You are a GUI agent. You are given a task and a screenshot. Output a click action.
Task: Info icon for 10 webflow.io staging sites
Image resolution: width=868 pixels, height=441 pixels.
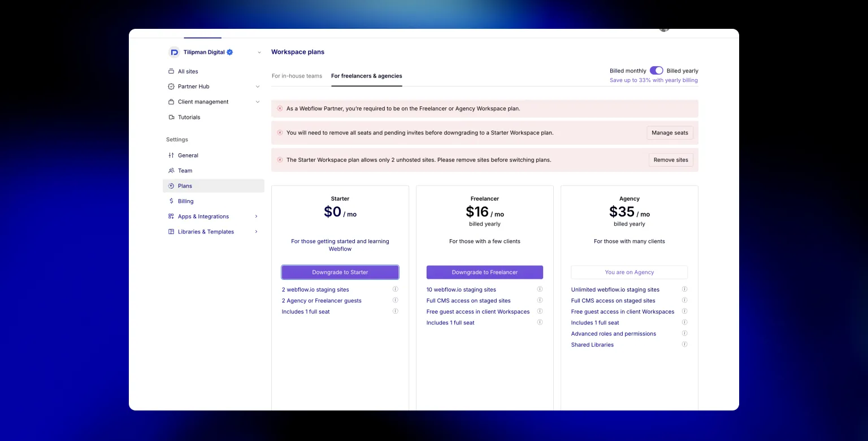(540, 289)
